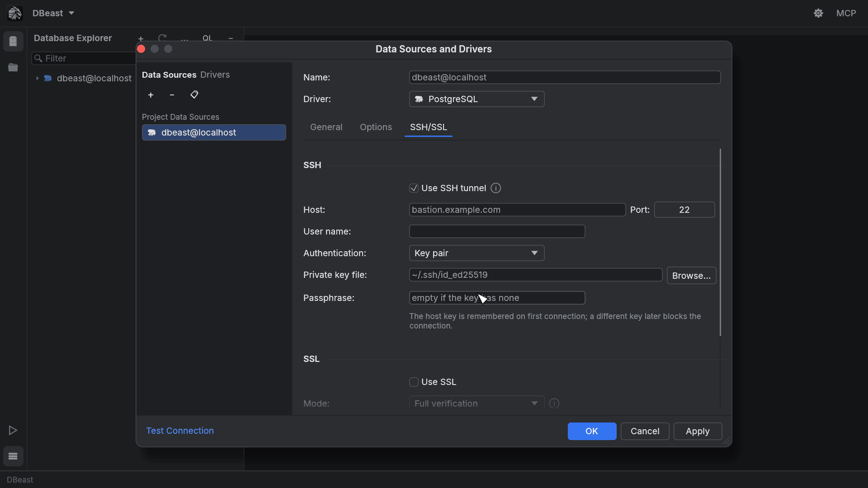The image size is (868, 488).
Task: Click the Port field showing 22
Action: click(x=684, y=210)
